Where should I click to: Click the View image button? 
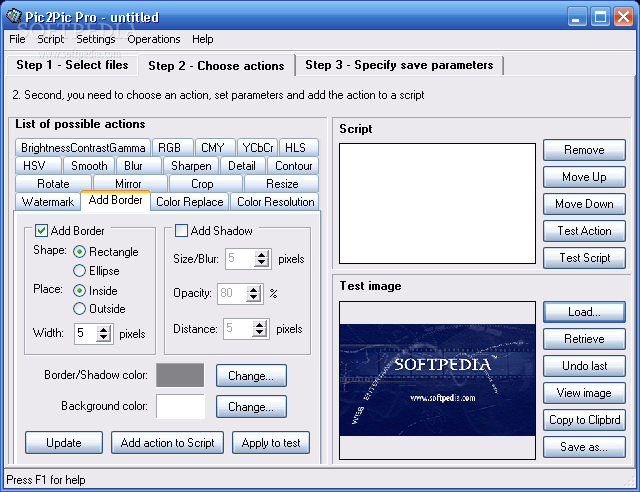(584, 393)
